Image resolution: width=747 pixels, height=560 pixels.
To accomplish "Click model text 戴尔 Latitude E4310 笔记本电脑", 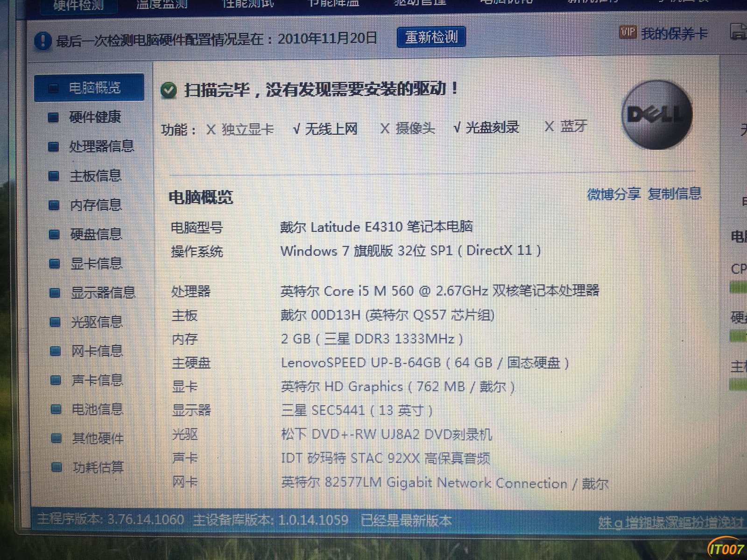I will (376, 227).
